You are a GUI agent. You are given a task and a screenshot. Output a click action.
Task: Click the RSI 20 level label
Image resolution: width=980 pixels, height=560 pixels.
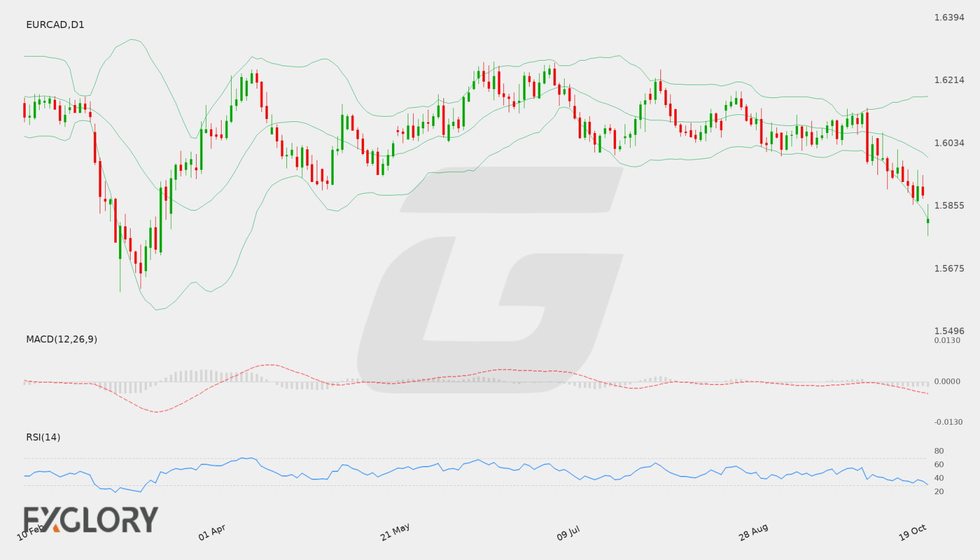[939, 491]
